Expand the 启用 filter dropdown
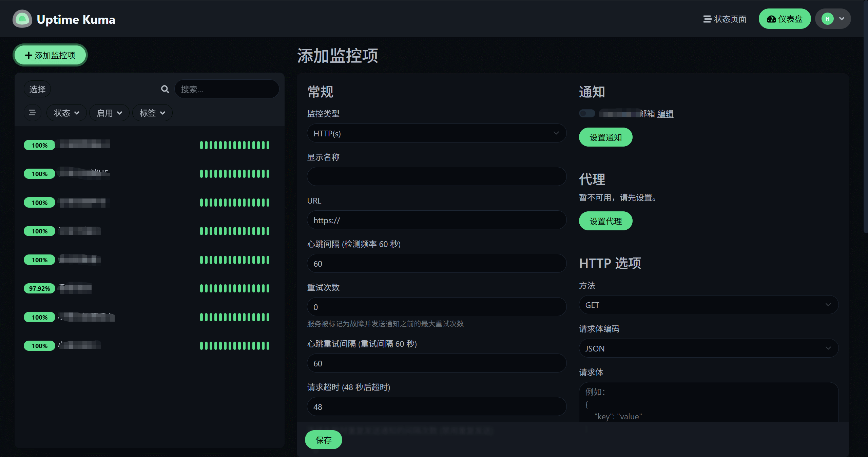The height and width of the screenshot is (457, 868). coord(109,113)
